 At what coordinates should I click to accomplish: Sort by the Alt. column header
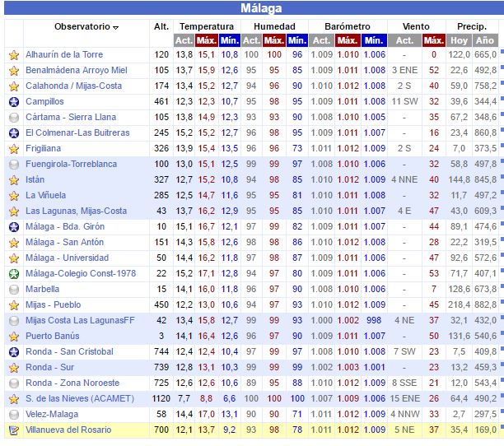pos(161,26)
